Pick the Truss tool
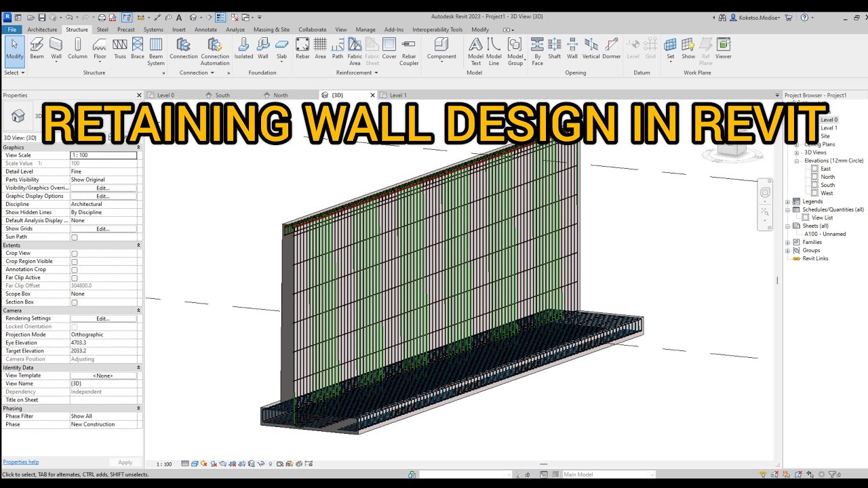The image size is (868, 488). coord(120,49)
